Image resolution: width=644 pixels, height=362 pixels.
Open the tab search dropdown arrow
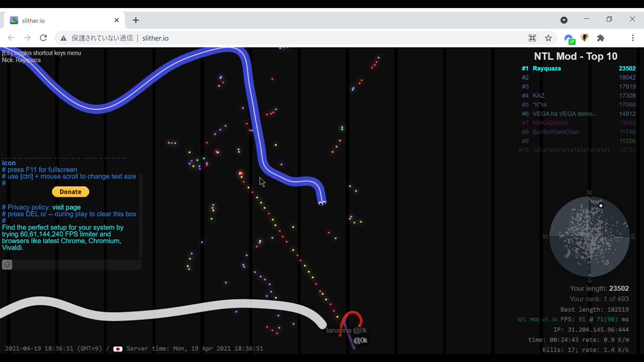point(564,20)
